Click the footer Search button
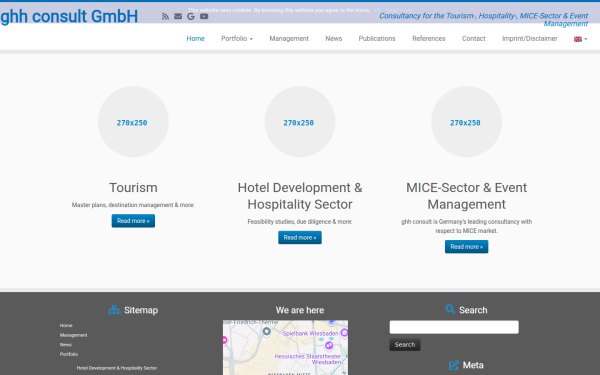Image resolution: width=600 pixels, height=375 pixels. 405,344
